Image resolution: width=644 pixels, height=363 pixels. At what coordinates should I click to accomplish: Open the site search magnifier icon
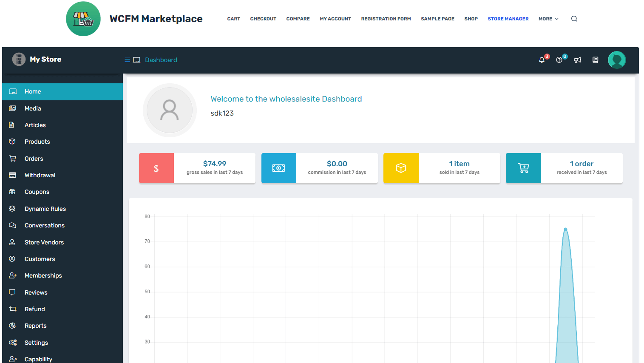[x=574, y=19]
